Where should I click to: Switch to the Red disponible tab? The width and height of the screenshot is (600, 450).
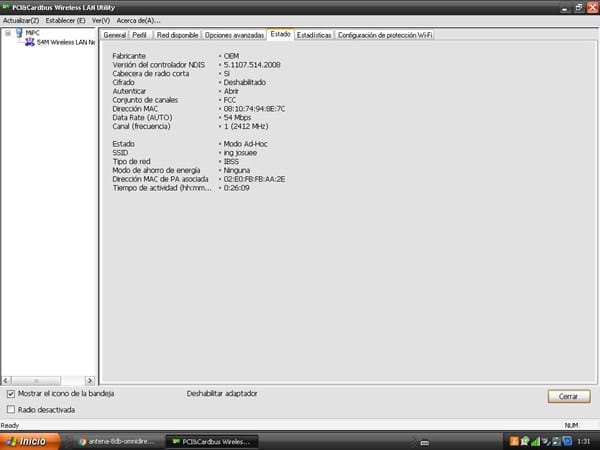177,35
